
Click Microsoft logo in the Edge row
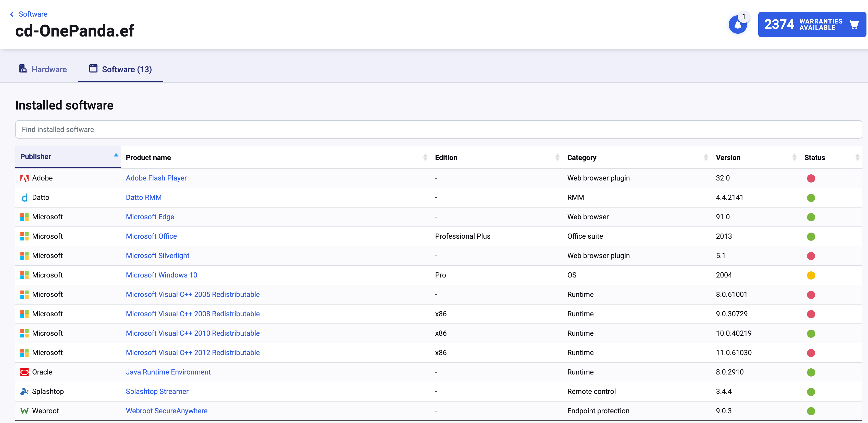[x=24, y=217]
